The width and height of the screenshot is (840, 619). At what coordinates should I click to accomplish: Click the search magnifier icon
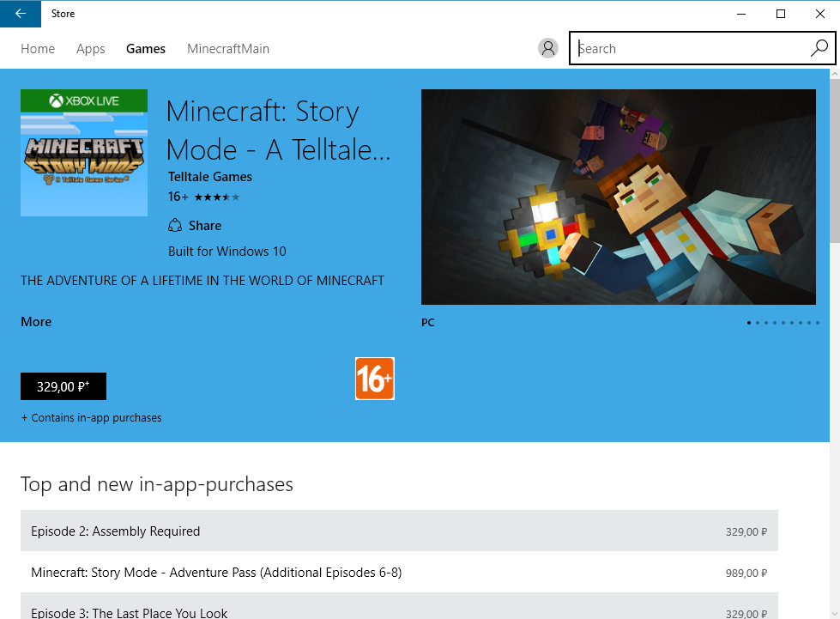click(819, 48)
